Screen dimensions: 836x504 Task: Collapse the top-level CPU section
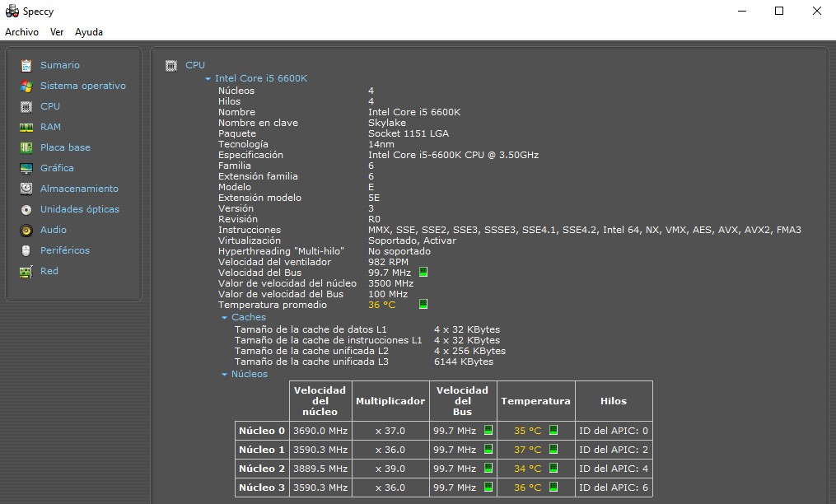(x=171, y=64)
